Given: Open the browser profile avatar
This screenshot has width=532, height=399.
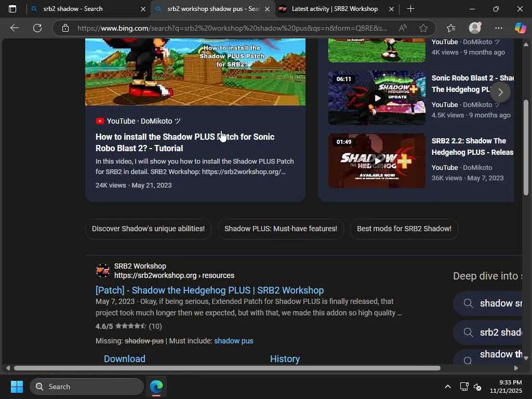Looking at the screenshot, I should click(x=475, y=28).
